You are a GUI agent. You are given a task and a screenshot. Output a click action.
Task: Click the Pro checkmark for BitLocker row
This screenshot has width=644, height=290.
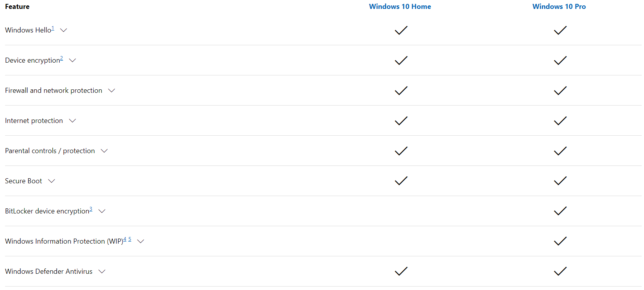coord(560,211)
